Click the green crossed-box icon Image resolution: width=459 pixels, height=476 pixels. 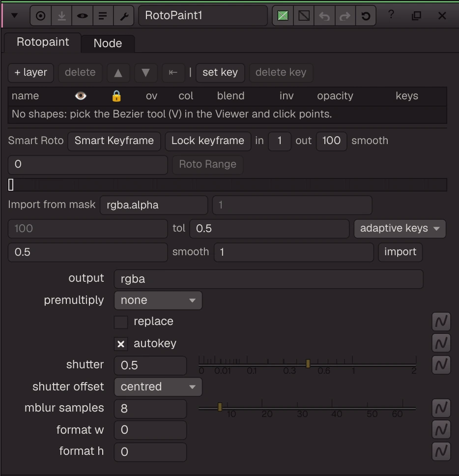pyautogui.click(x=283, y=15)
